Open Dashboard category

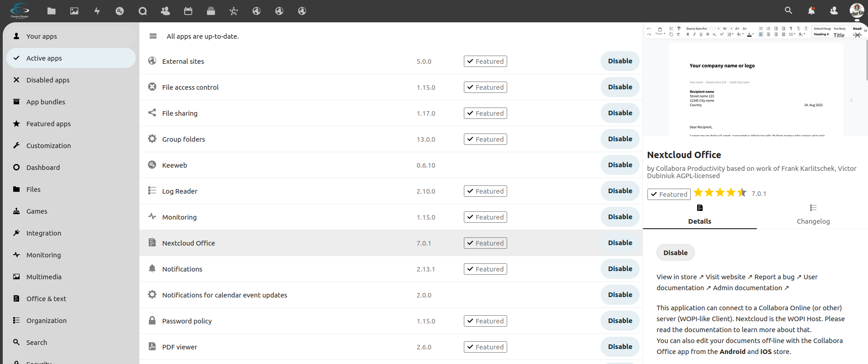pyautogui.click(x=71, y=168)
